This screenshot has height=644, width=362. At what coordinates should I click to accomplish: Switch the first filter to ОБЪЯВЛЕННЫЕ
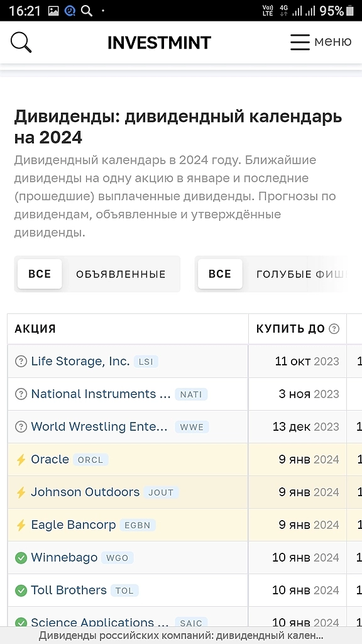121,274
